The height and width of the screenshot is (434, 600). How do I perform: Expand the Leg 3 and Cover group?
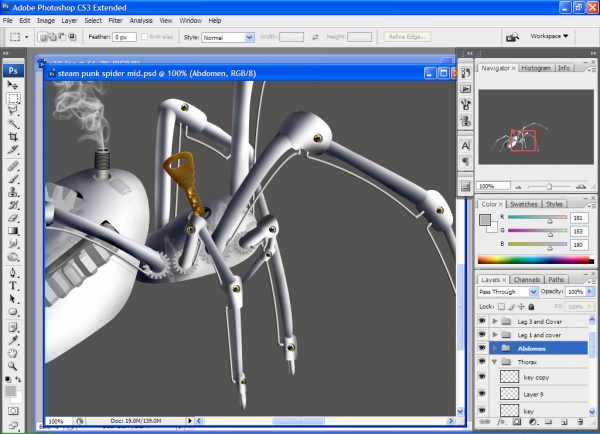tap(495, 321)
